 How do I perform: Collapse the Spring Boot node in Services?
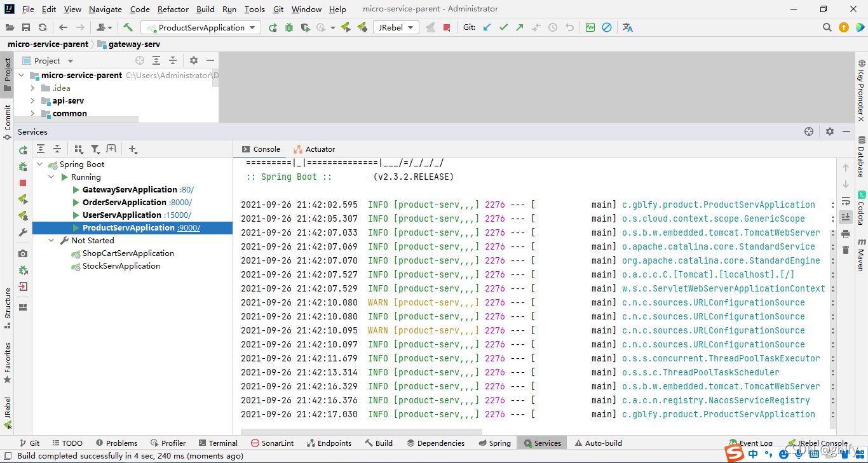pyautogui.click(x=41, y=164)
